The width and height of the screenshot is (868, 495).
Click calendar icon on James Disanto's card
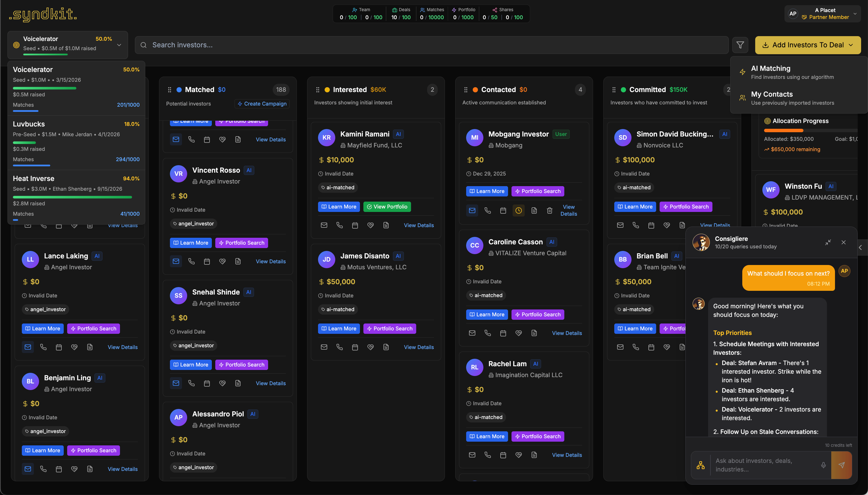tap(355, 347)
